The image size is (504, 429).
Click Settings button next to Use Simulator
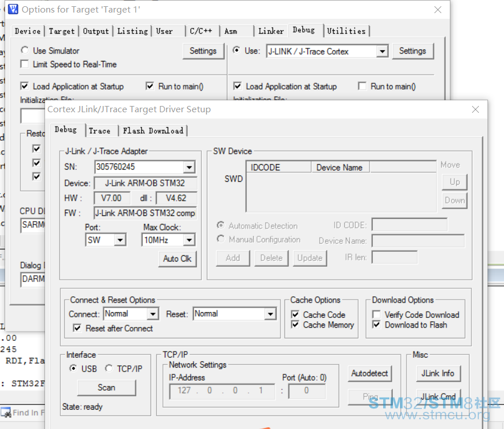[203, 51]
